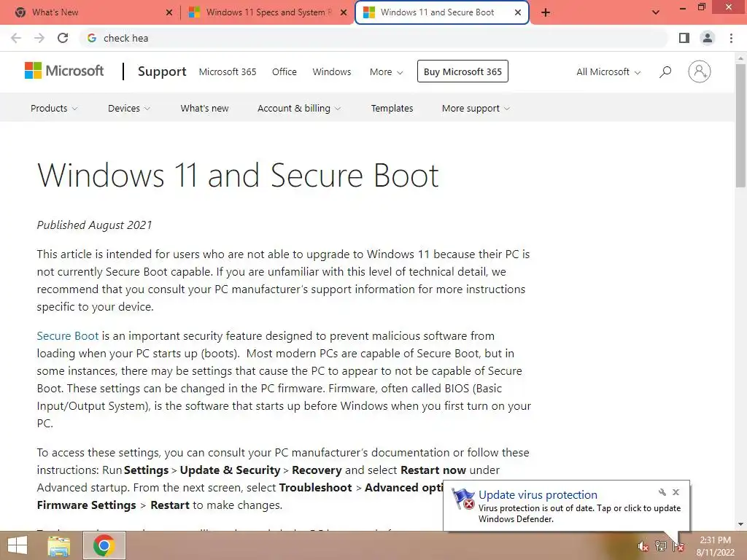
Task: Close the Windows 11 and Secure Boot tab
Action: (518, 12)
